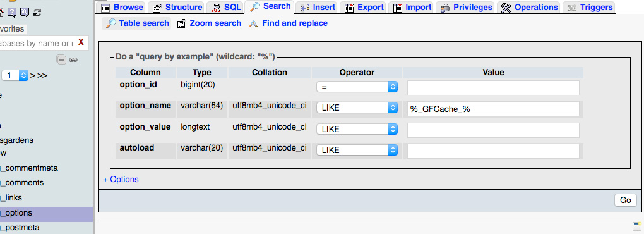Open Find and replace
This screenshot has height=234, width=644.
(289, 23)
